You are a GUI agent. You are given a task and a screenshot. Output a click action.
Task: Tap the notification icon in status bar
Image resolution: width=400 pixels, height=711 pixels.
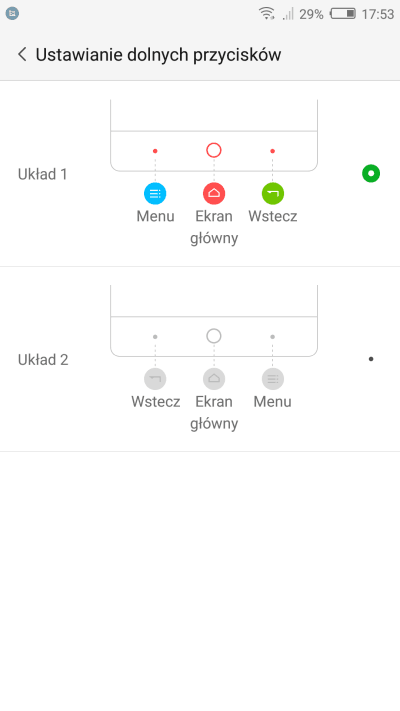click(x=12, y=14)
